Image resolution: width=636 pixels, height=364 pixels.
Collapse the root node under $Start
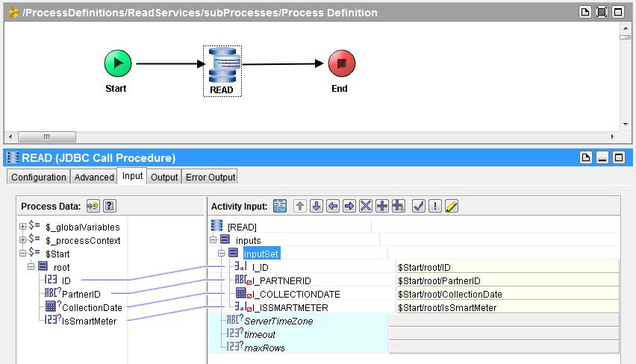(31, 267)
